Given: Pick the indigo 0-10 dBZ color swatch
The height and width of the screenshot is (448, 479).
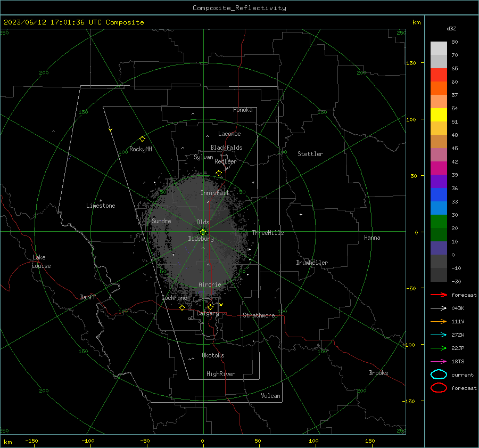Looking at the screenshot, I should 439,248.
